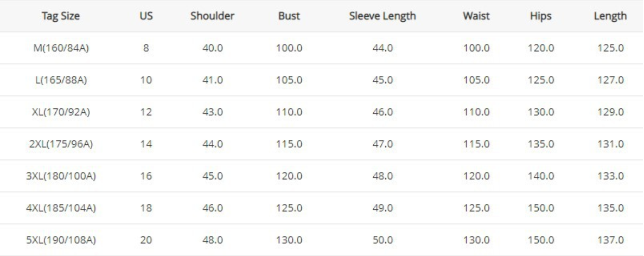Click the L(165/88A) tag size cell
644x256 pixels.
pos(61,80)
